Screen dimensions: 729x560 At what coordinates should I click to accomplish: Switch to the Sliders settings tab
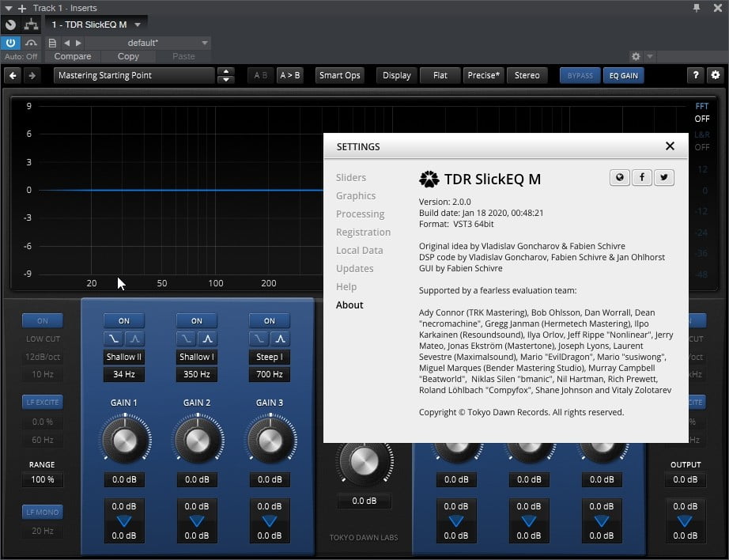pos(351,178)
